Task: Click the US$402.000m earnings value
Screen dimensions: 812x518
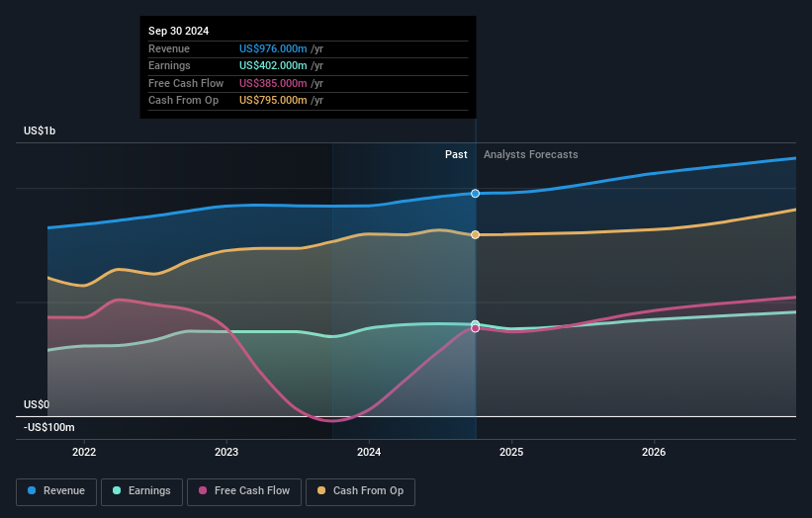Action: point(273,65)
